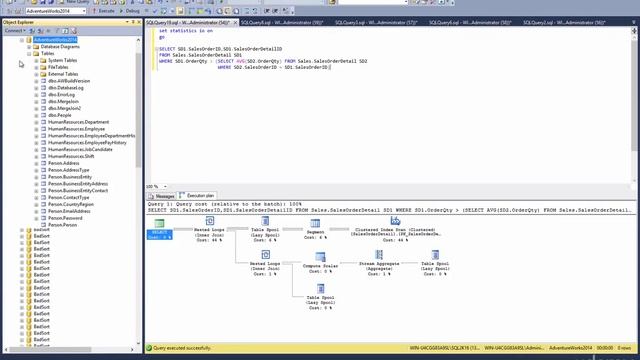Click the dbo.ErrorLog table icon
This screenshot has width=640, height=360.
[x=43, y=95]
